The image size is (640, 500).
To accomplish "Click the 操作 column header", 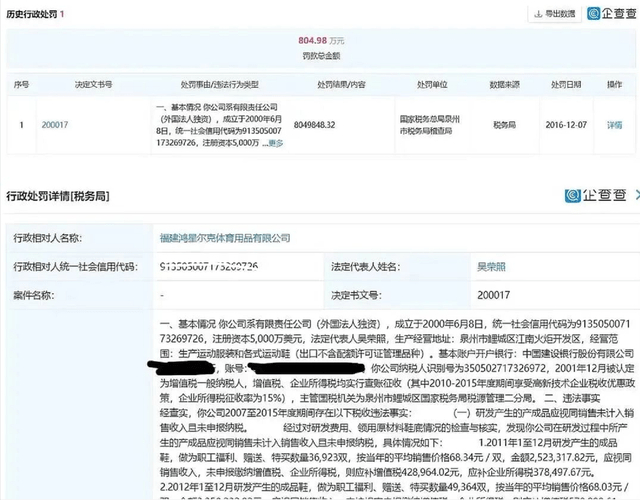I will click(x=614, y=84).
